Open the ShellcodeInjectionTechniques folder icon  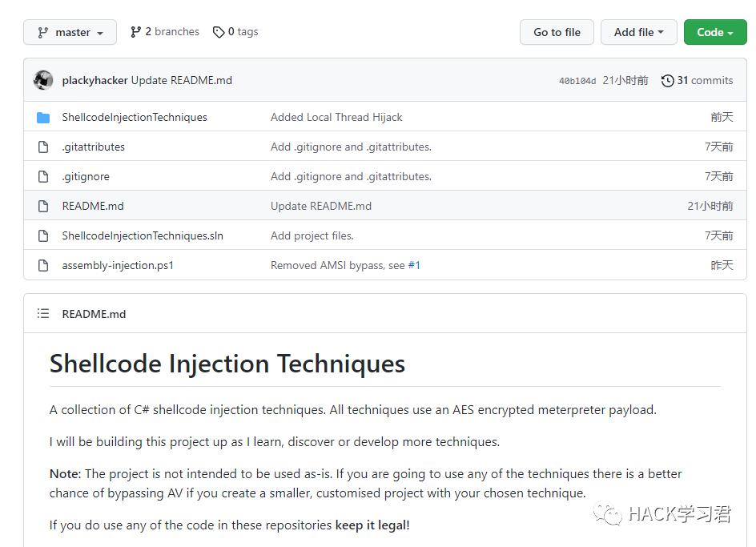pos(43,118)
